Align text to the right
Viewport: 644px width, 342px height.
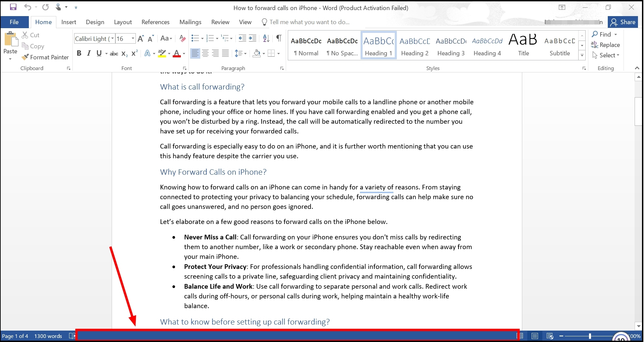tap(215, 53)
